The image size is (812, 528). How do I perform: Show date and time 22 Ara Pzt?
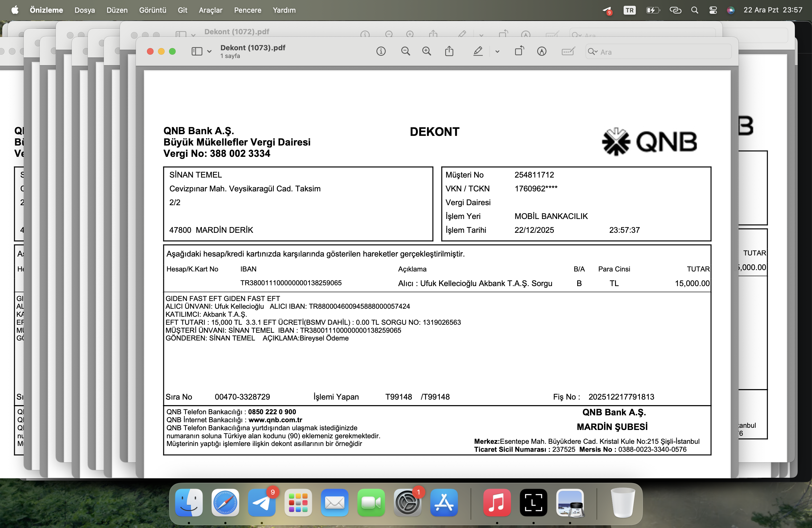pyautogui.click(x=773, y=10)
